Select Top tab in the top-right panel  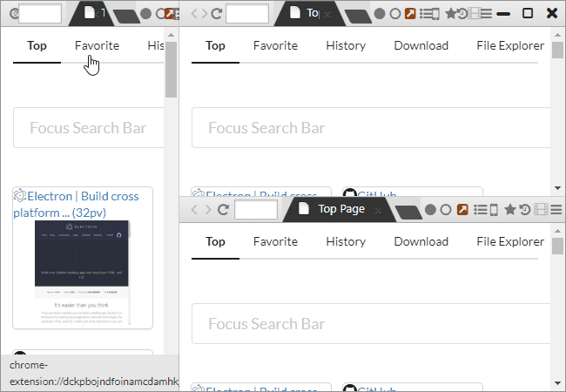[215, 45]
